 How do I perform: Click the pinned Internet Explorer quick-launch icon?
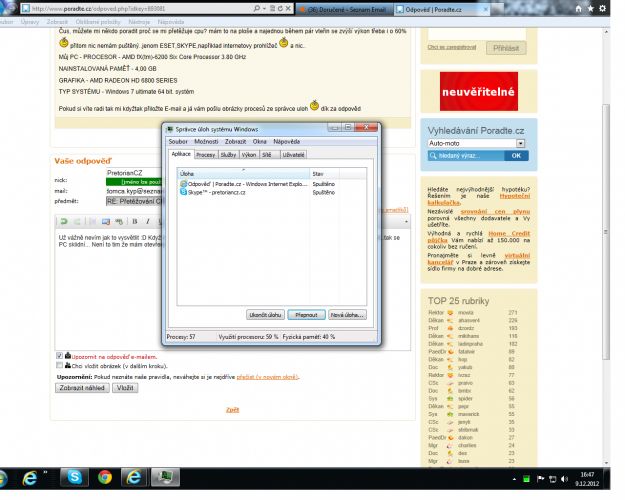coord(30,478)
